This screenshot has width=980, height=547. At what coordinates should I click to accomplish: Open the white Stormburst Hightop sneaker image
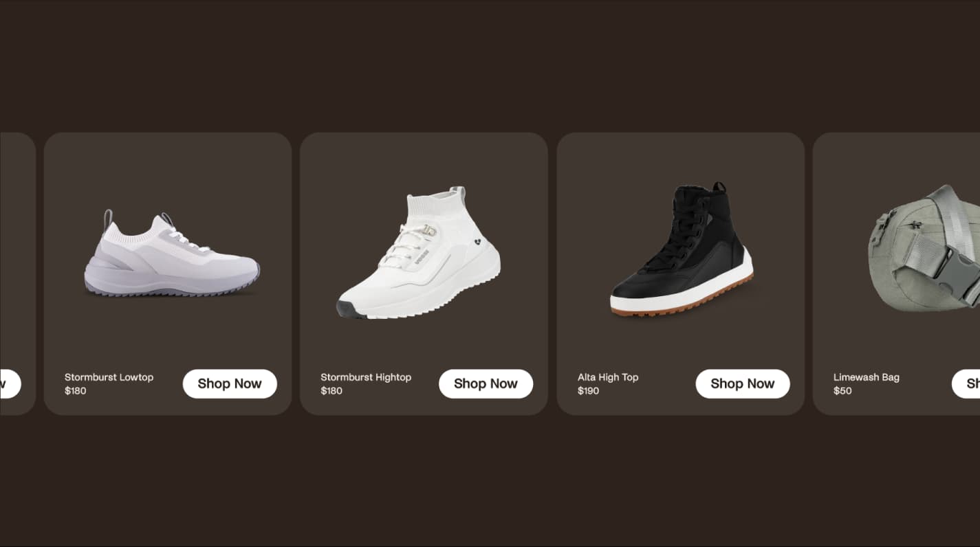coord(419,252)
